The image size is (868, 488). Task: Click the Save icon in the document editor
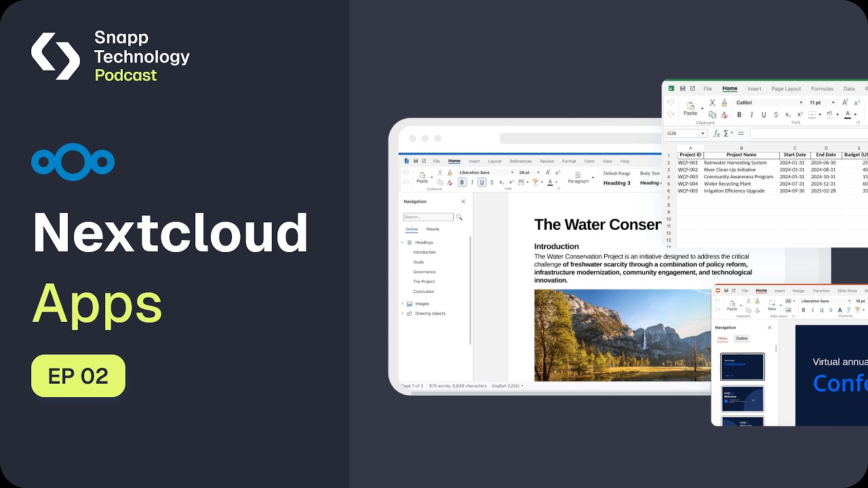tap(416, 161)
